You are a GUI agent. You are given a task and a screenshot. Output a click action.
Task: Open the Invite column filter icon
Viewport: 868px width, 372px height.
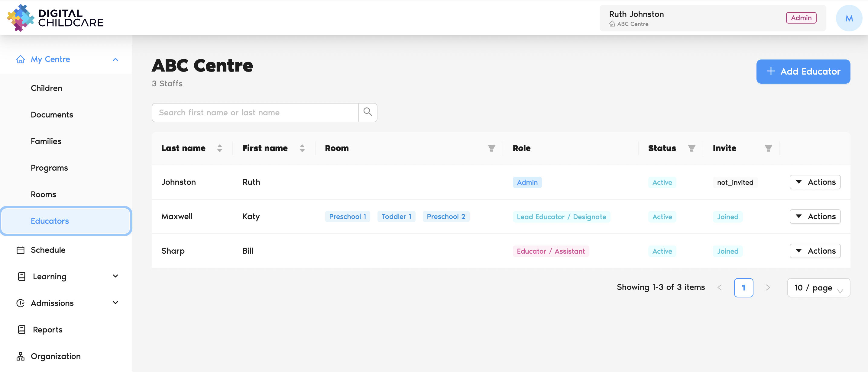[768, 148]
